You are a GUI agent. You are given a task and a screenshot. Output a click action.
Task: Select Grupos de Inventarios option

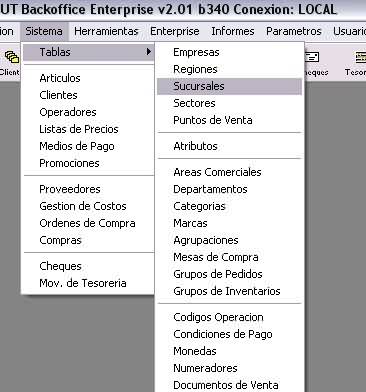point(229,291)
